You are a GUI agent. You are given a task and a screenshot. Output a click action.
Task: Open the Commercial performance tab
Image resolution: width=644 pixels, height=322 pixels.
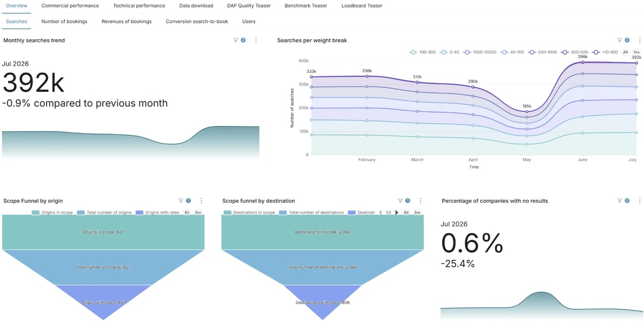(70, 5)
